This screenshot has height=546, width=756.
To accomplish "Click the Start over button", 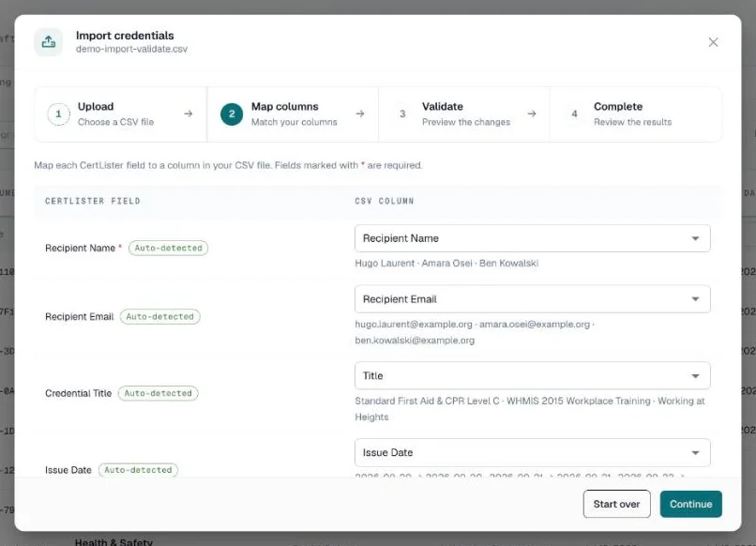I will coord(616,504).
